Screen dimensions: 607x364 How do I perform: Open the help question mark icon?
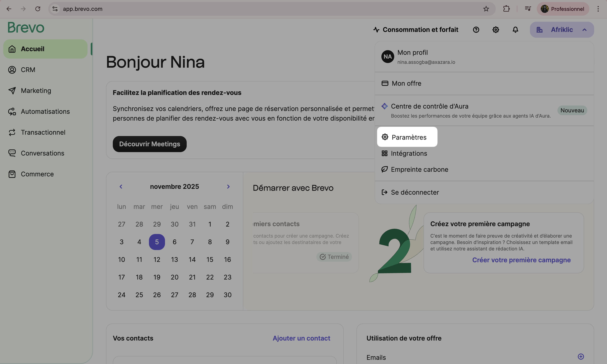(476, 30)
